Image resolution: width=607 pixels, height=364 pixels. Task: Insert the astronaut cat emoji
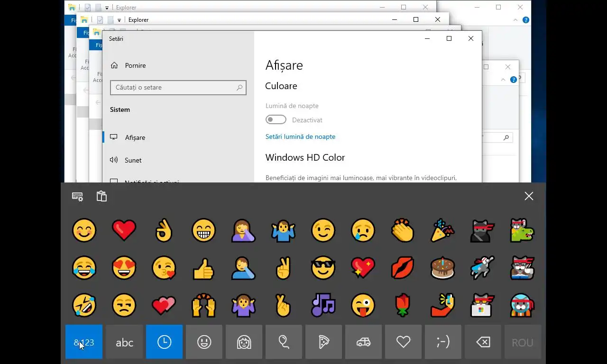click(522, 305)
